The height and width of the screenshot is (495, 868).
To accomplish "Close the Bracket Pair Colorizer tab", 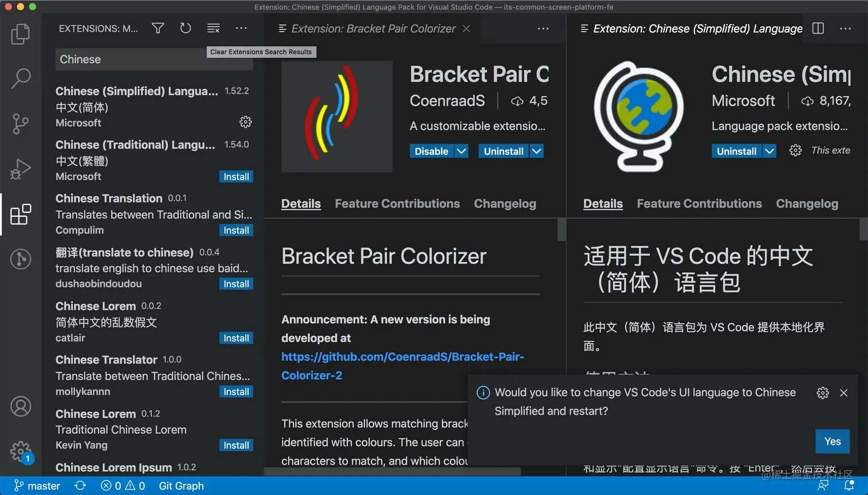I will 467,28.
